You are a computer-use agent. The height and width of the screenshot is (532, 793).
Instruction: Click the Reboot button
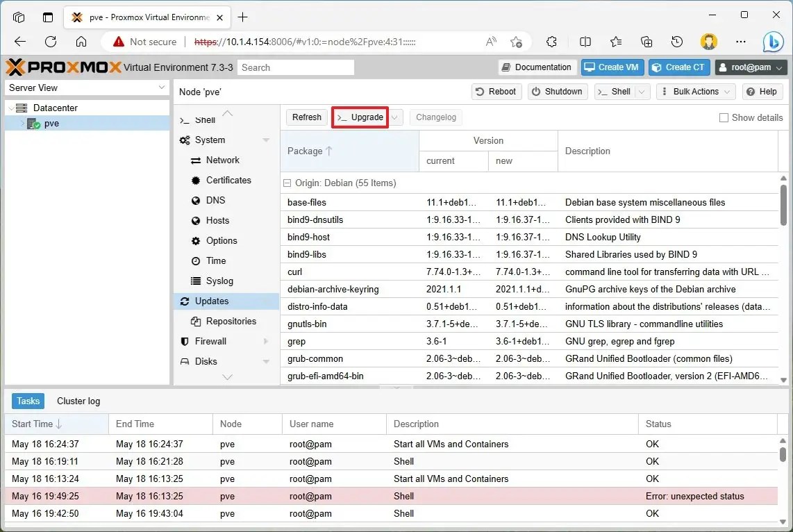click(x=496, y=92)
